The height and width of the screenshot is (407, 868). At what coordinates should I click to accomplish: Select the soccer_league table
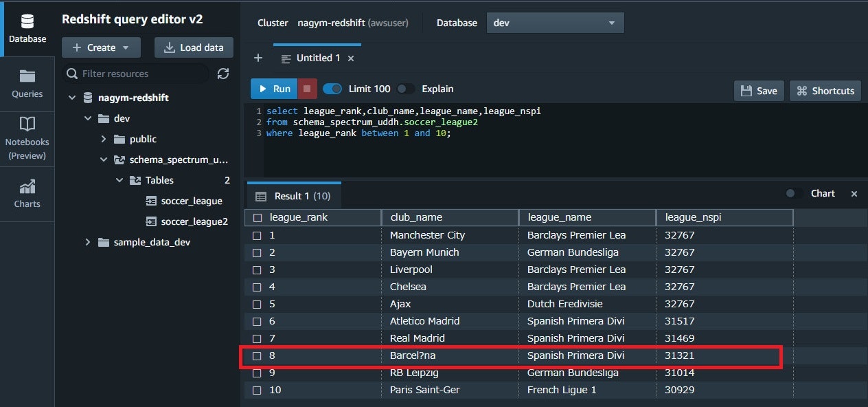tap(192, 201)
